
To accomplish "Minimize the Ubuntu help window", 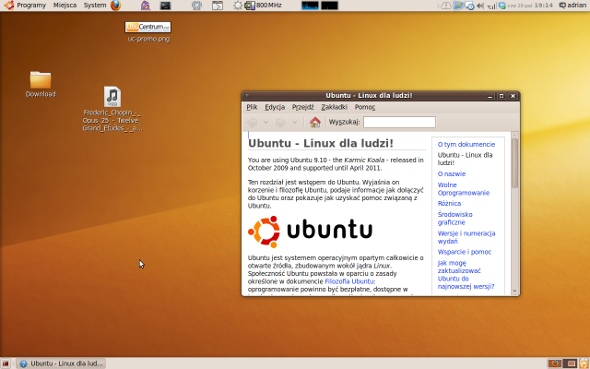I will (490, 96).
